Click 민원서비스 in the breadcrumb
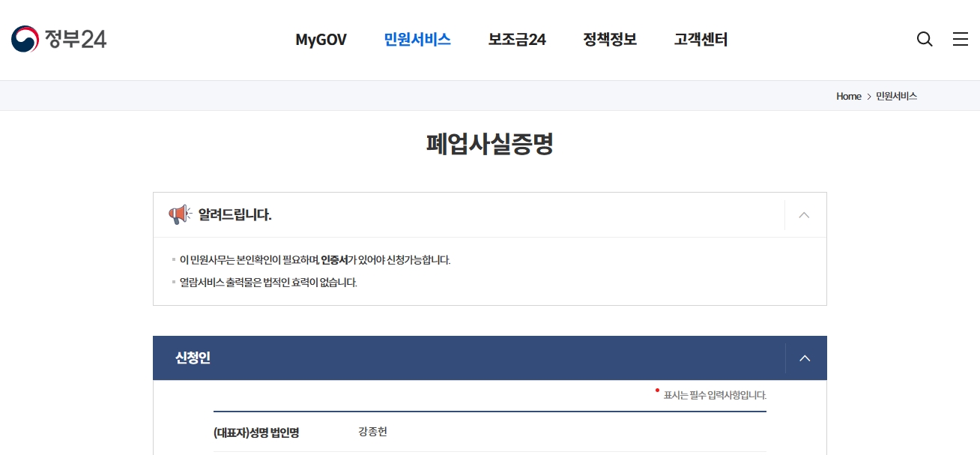Viewport: 980px width, 455px height. (x=896, y=96)
